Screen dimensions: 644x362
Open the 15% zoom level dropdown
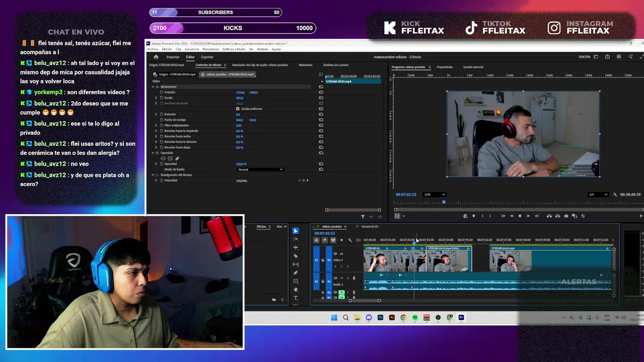(434, 195)
